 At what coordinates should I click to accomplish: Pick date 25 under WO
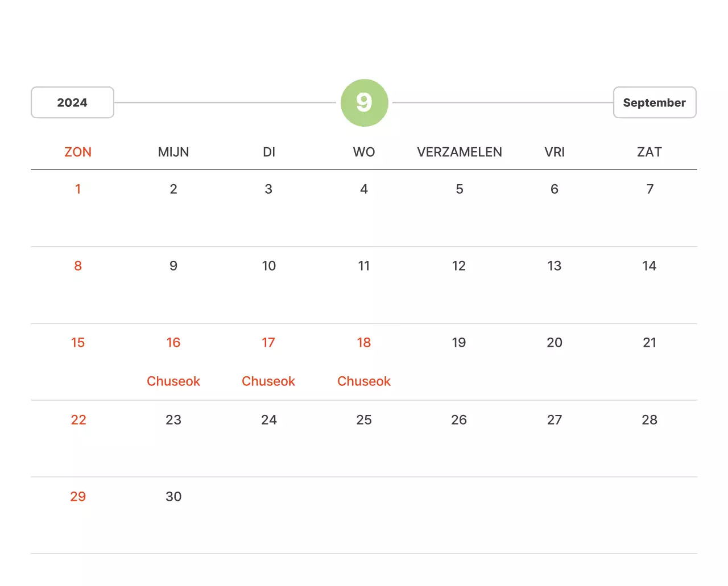tap(364, 420)
